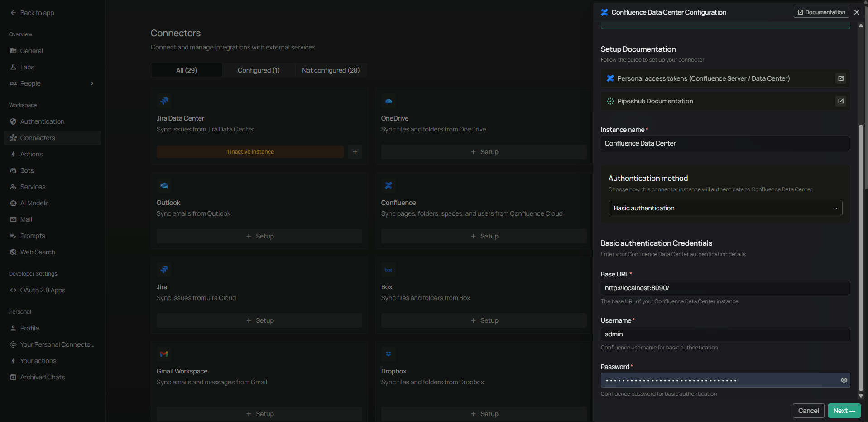Click the Confluence connector card icon

(x=388, y=185)
